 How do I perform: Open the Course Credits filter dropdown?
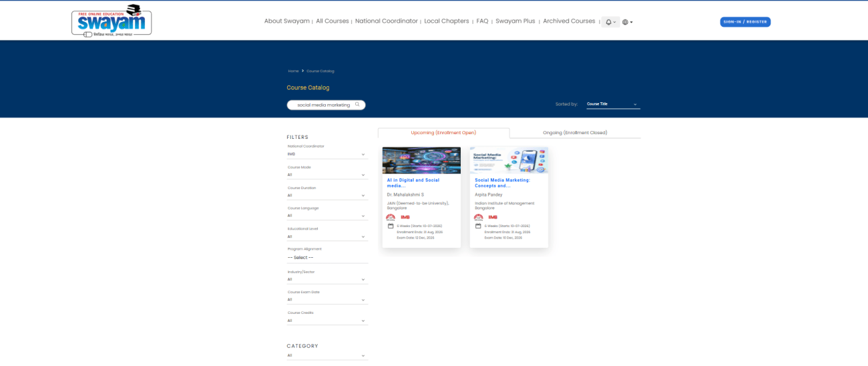(327, 321)
